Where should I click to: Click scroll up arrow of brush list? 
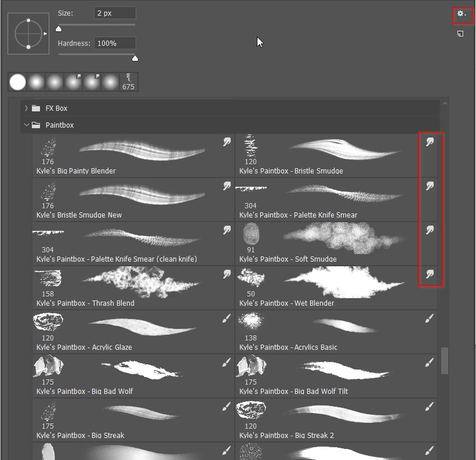445,103
